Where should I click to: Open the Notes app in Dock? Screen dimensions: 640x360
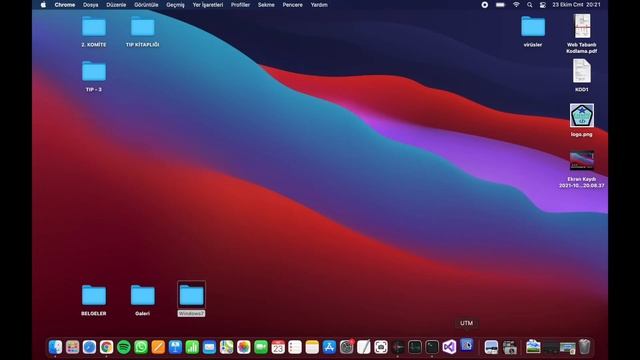(312, 347)
